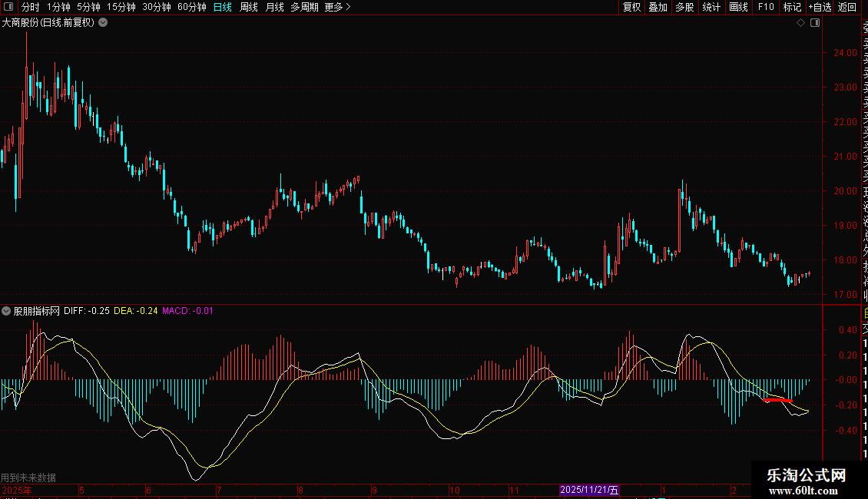Switch to 分时 intraday view

(31, 7)
